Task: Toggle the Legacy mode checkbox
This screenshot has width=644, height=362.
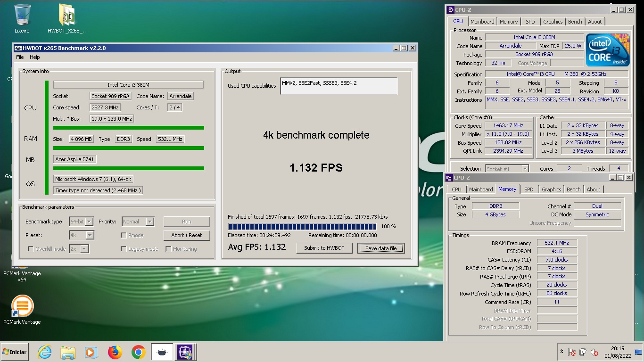Action: point(124,249)
